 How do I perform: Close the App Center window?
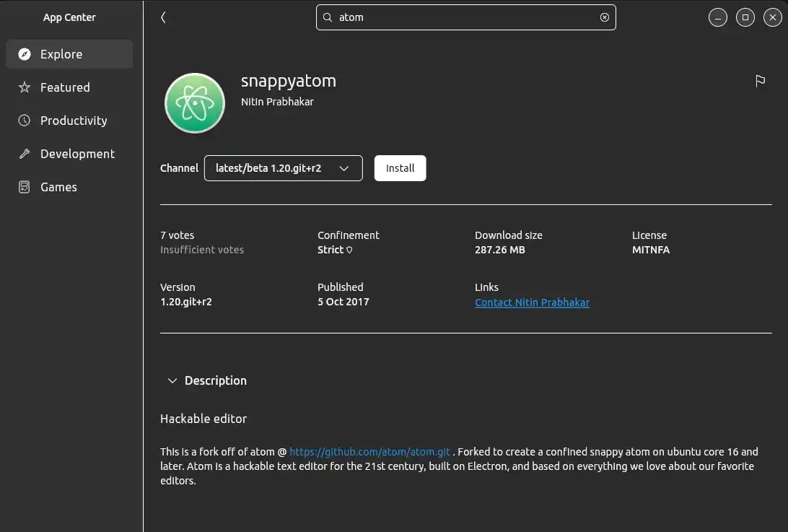click(x=772, y=17)
